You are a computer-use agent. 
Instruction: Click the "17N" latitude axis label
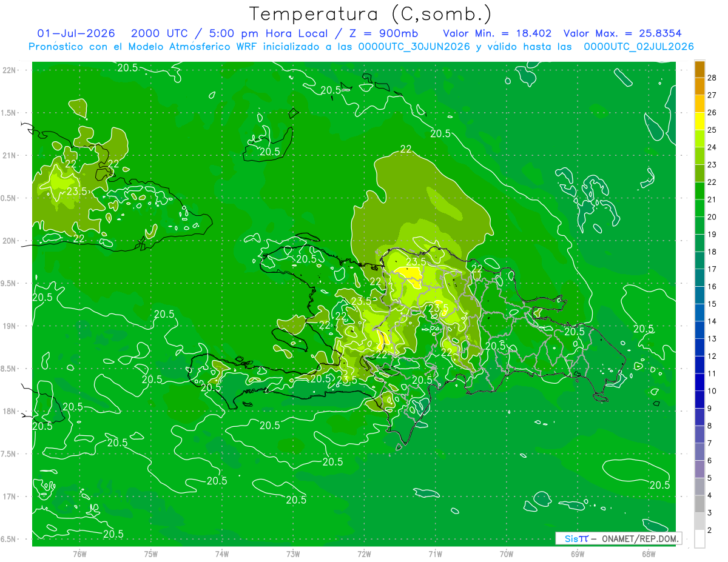[9, 497]
